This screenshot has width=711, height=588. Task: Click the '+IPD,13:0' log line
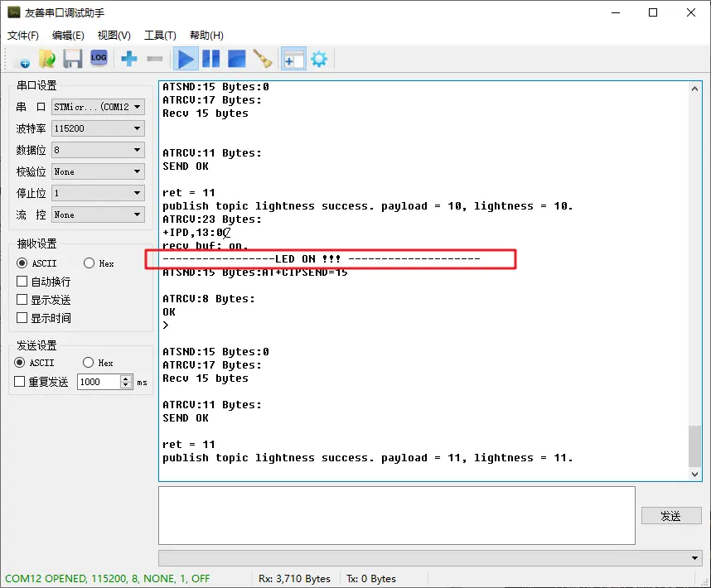196,233
